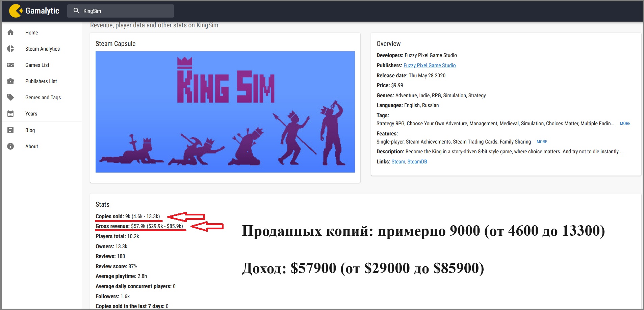
Task: Follow the Fuzzy Pixel Game Studio publisher link
Action: click(430, 65)
